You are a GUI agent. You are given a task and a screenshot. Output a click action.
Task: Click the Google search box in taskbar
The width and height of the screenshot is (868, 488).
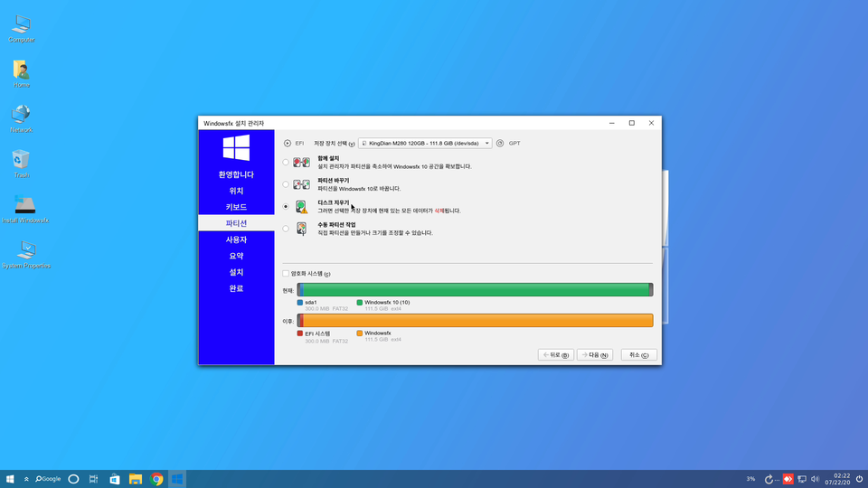tap(48, 479)
